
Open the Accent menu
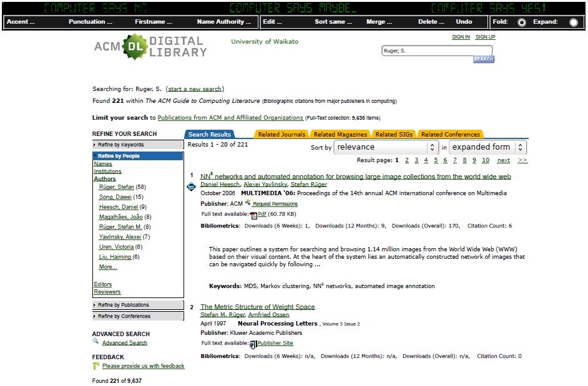tap(21, 22)
